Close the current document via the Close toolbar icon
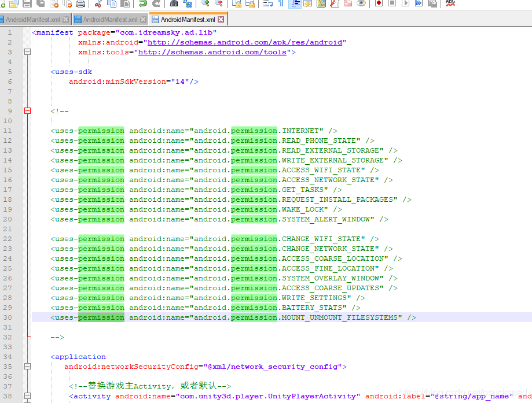This screenshot has width=532, height=403. coord(54,3)
